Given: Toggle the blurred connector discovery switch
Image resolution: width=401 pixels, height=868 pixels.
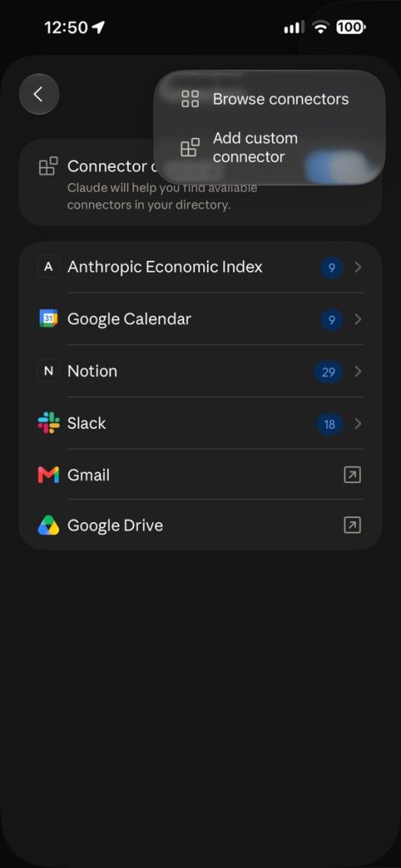Looking at the screenshot, I should coord(337,167).
